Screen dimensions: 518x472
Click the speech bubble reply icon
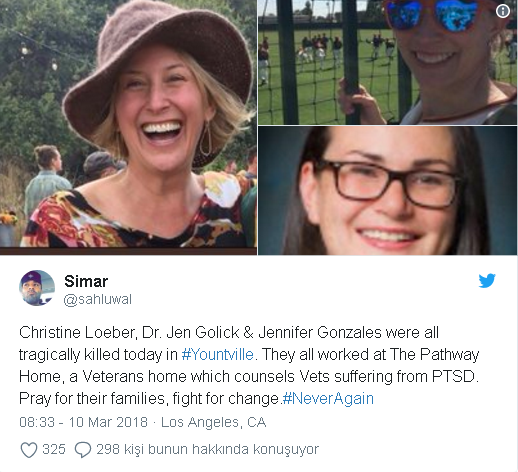(82, 450)
